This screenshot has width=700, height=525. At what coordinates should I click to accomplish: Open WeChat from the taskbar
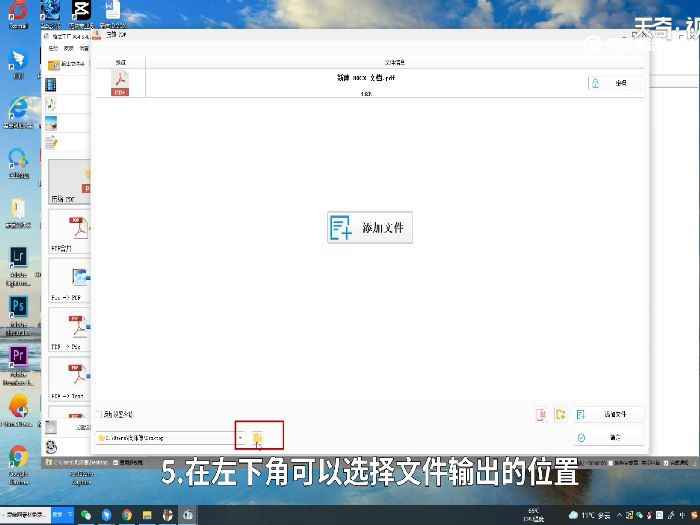[x=86, y=516]
